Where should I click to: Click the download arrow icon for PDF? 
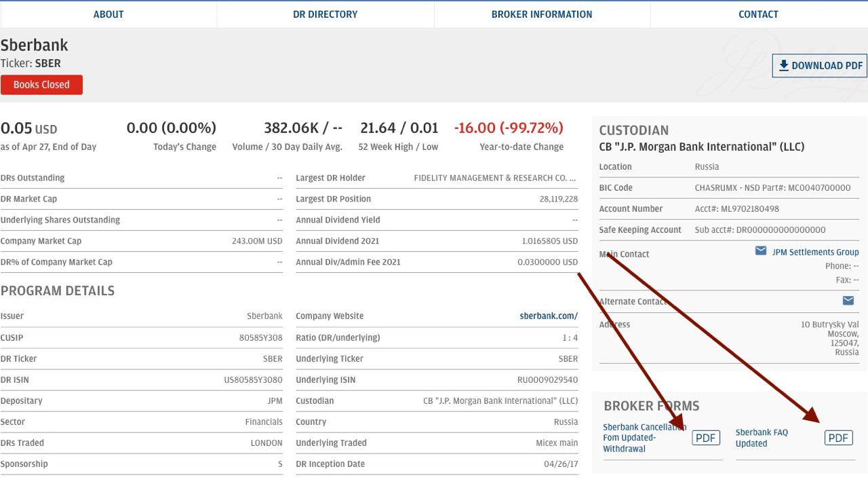(x=784, y=66)
